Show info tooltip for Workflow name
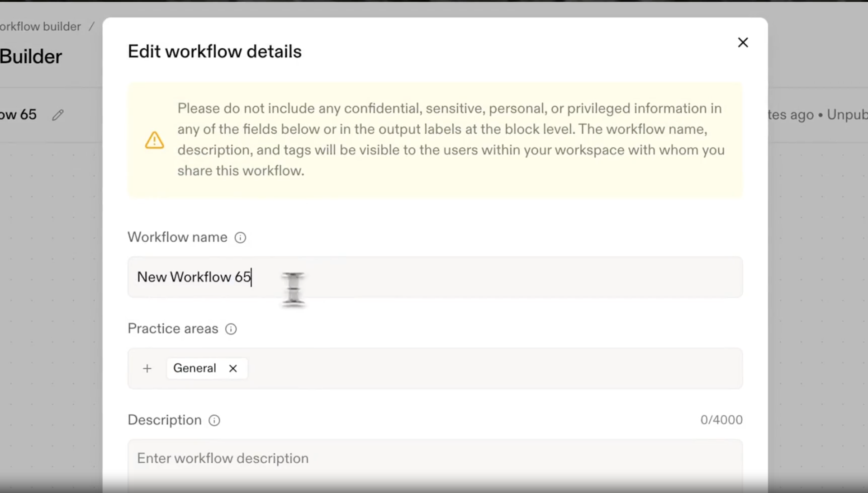 [x=240, y=238]
